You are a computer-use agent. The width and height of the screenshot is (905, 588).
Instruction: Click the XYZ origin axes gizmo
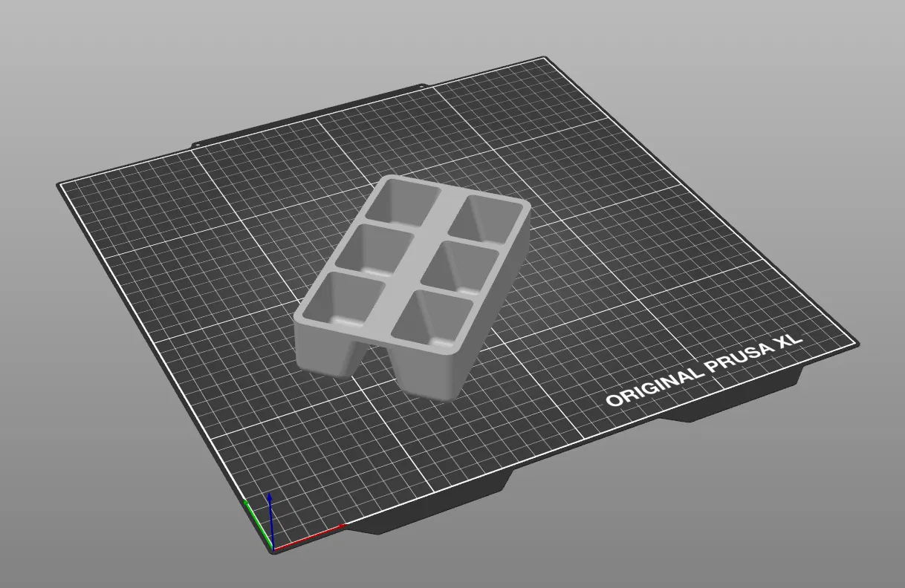click(x=293, y=522)
